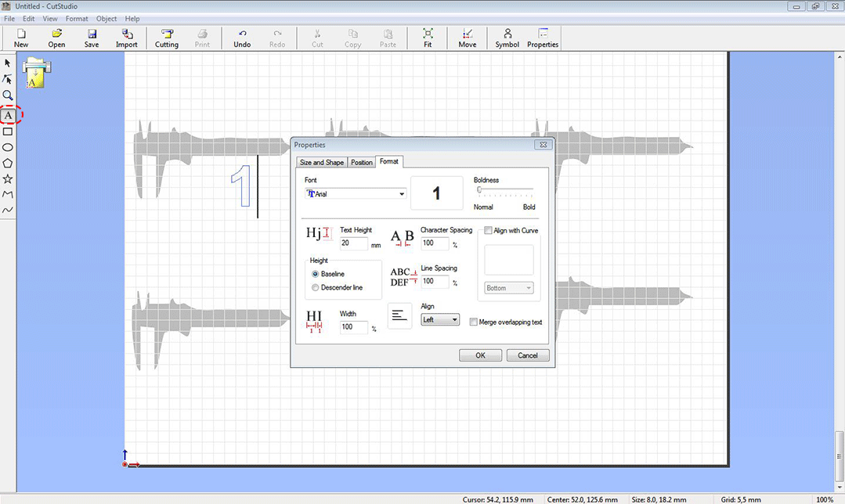Click the Paste toolbar icon
The height and width of the screenshot is (504, 845).
[388, 38]
